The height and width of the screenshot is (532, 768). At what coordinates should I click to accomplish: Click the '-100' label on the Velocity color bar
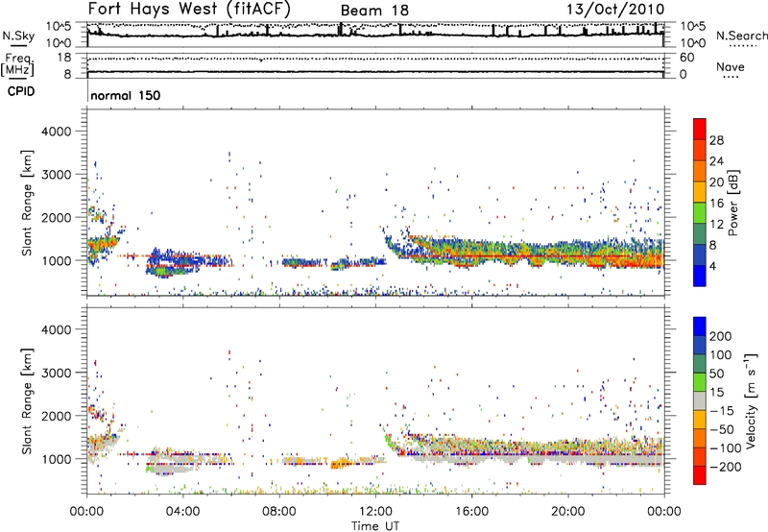coord(726,448)
